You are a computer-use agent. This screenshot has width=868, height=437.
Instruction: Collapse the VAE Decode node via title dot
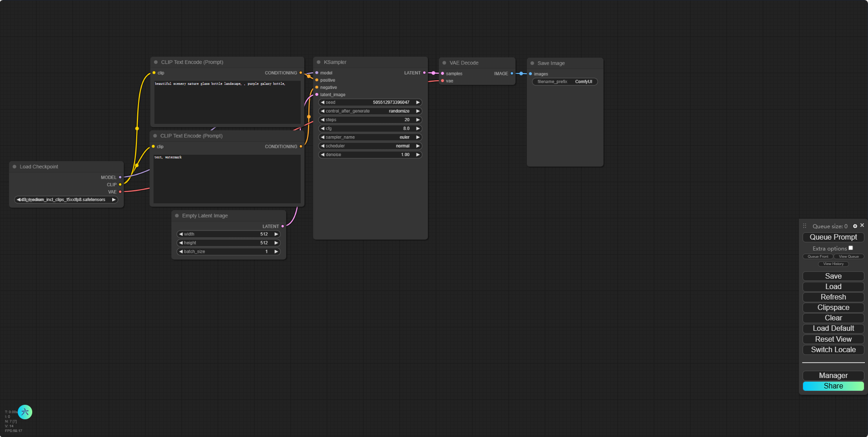(444, 63)
